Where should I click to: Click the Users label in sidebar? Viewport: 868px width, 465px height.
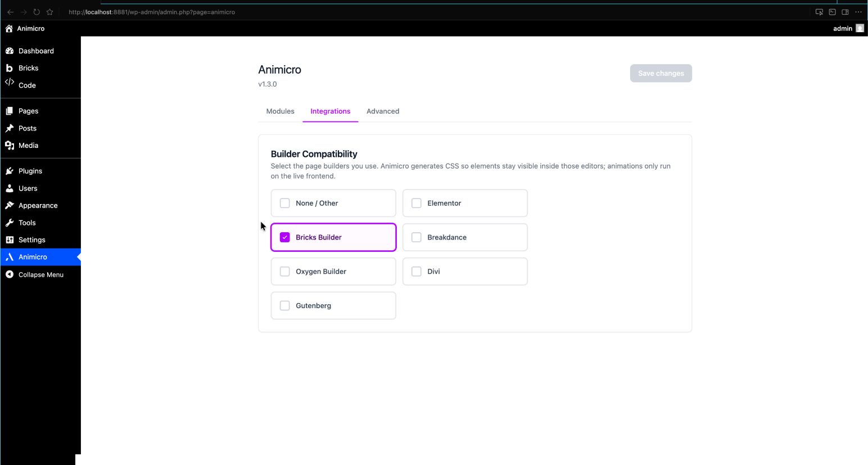tap(28, 188)
